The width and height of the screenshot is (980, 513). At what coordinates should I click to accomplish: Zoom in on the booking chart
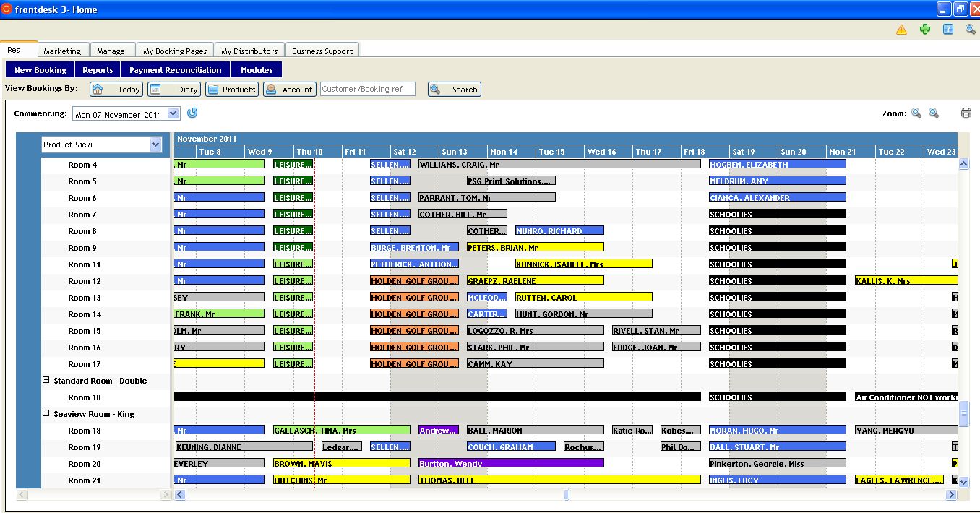916,113
